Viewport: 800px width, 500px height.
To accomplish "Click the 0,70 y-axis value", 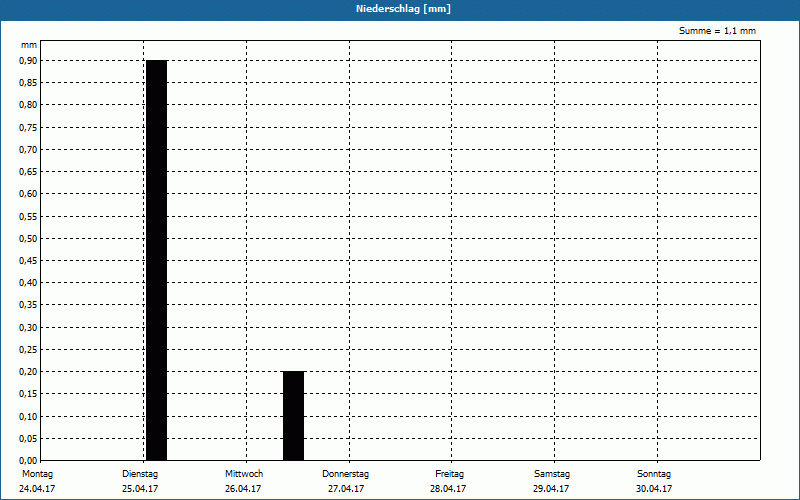I will [x=28, y=149].
